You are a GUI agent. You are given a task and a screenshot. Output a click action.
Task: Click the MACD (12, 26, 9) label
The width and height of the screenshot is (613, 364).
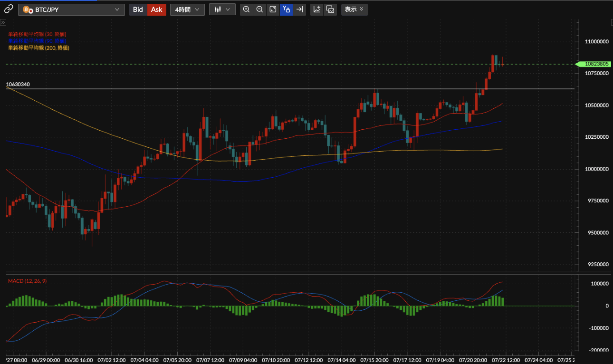(x=27, y=281)
